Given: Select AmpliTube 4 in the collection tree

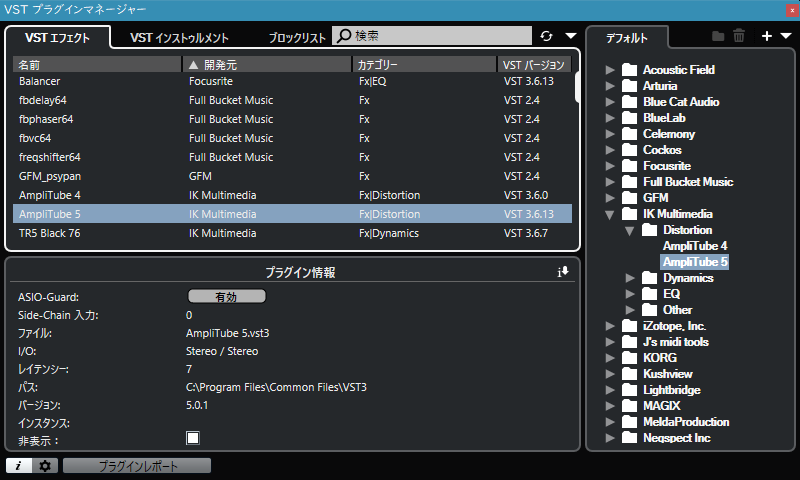Looking at the screenshot, I should tap(695, 246).
